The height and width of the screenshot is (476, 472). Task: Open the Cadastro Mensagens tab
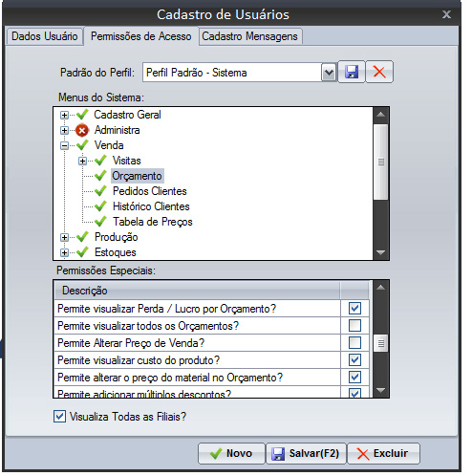(x=250, y=36)
